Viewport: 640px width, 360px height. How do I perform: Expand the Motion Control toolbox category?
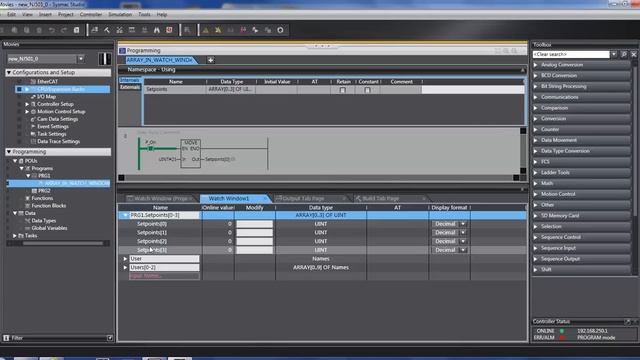pyautogui.click(x=536, y=194)
